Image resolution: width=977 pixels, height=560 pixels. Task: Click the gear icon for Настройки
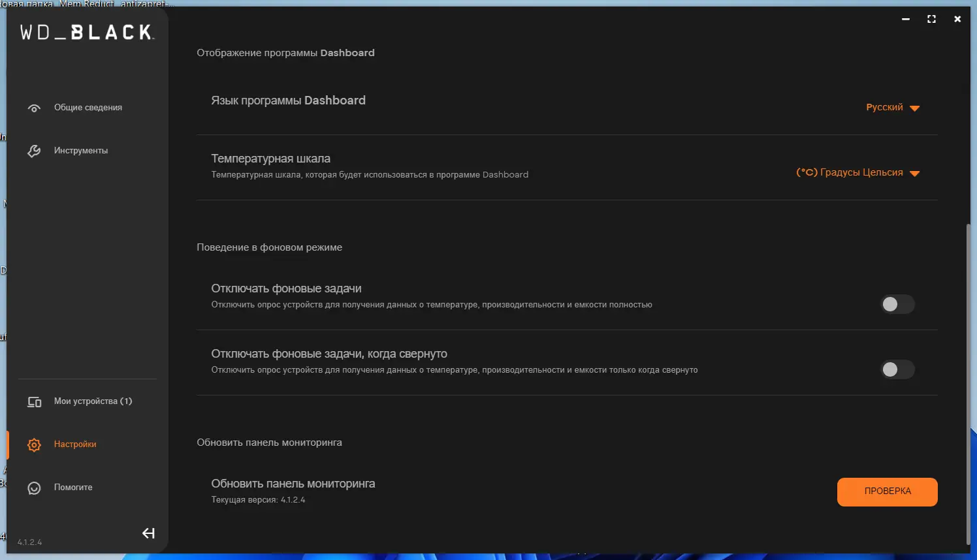[x=34, y=444]
